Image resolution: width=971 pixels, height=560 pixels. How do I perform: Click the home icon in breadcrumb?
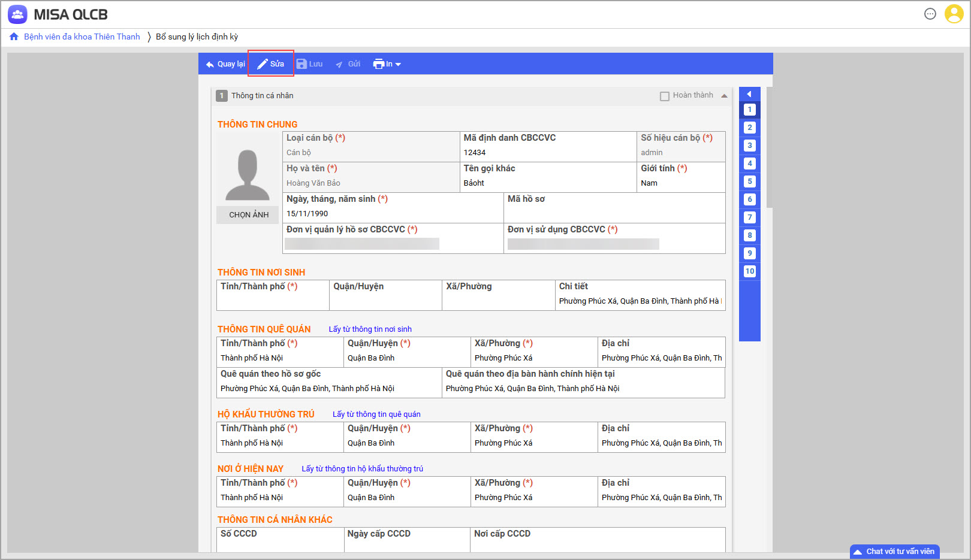click(x=14, y=37)
